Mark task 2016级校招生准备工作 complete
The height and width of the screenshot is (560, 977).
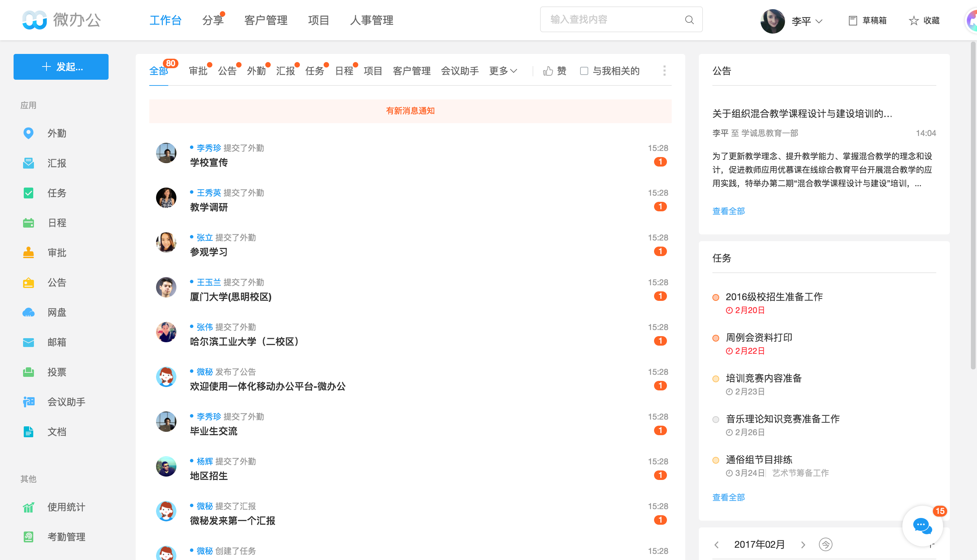715,297
